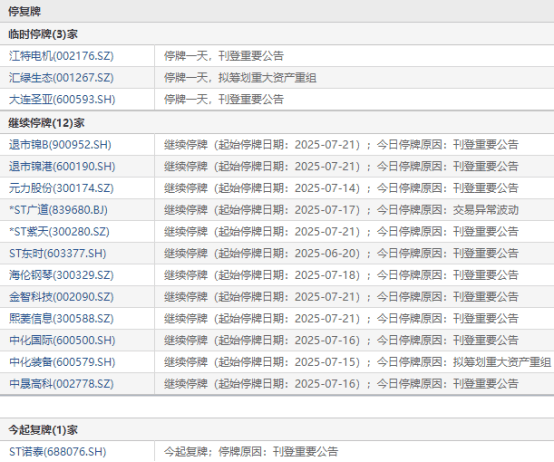Open the 熙菱信息(300588.SZ) stock link

[x=61, y=319]
